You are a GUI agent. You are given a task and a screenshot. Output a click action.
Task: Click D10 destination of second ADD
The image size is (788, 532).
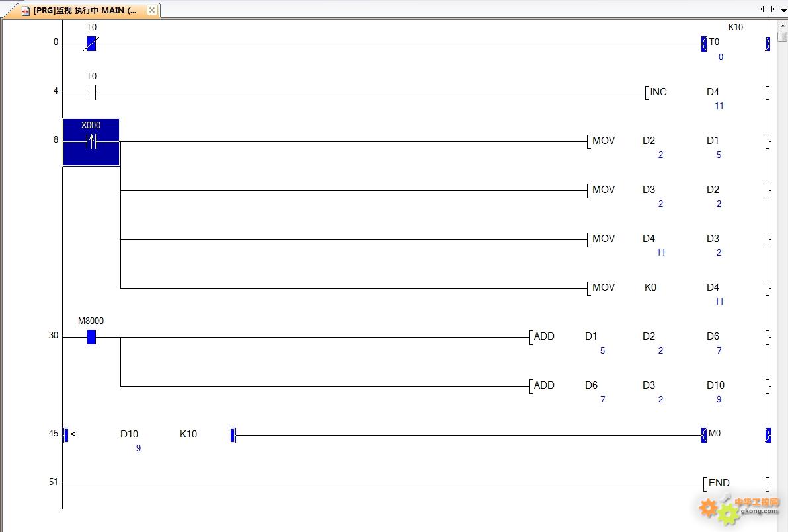click(715, 385)
